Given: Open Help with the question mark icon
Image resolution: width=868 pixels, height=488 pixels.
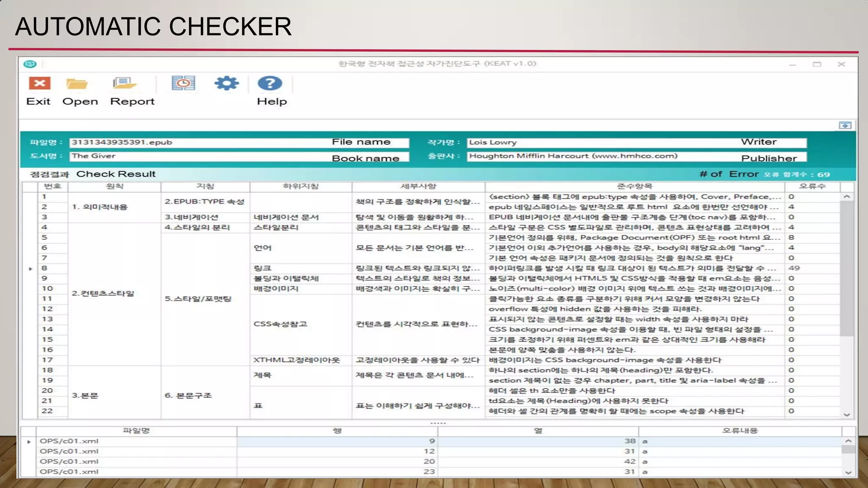Looking at the screenshot, I should pyautogui.click(x=270, y=83).
